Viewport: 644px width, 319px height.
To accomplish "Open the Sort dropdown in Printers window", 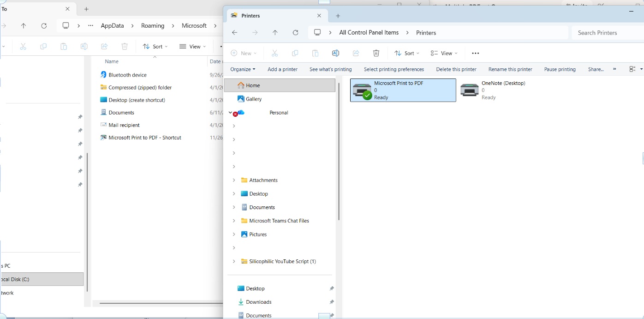I will click(407, 53).
